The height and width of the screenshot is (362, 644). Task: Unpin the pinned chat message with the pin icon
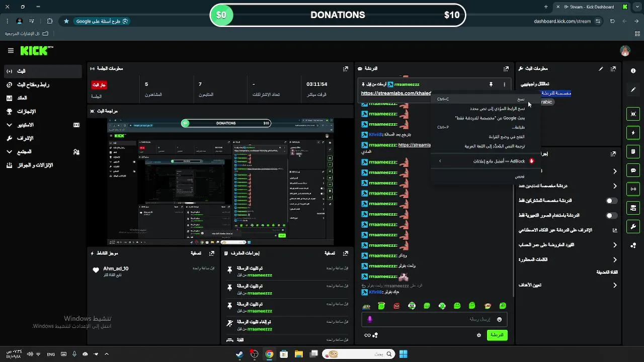(491, 84)
